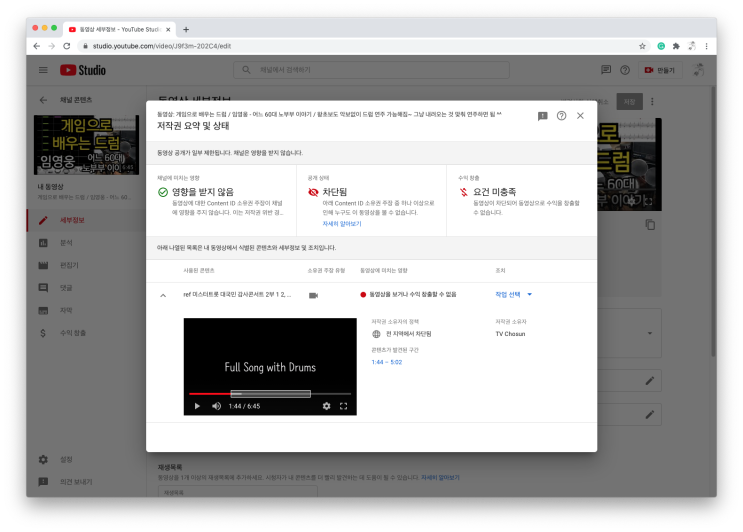Click the claim type video camera icon
Image resolution: width=743 pixels, height=532 pixels.
click(x=313, y=295)
